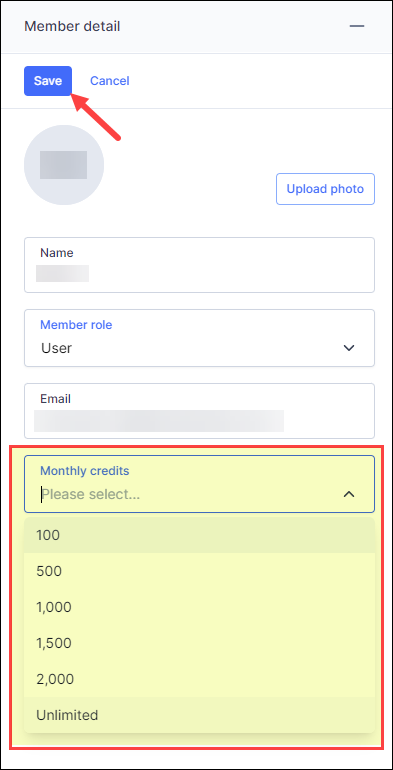Select the 1,500 credits option
This screenshot has width=393, height=770.
point(199,643)
